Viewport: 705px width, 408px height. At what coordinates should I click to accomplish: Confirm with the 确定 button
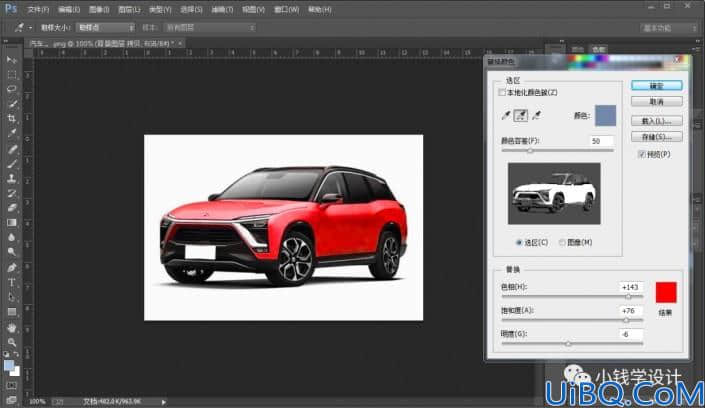pyautogui.click(x=656, y=85)
